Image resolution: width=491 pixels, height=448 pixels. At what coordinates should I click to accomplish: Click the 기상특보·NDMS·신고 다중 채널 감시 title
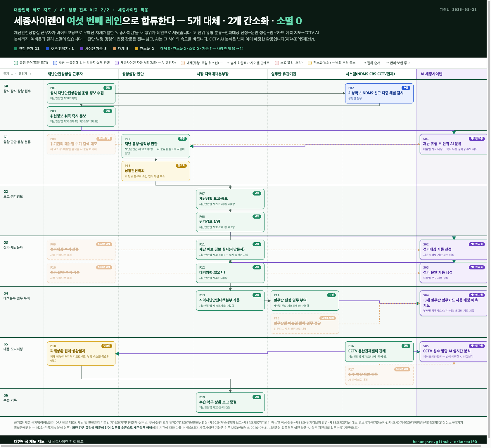(x=376, y=93)
